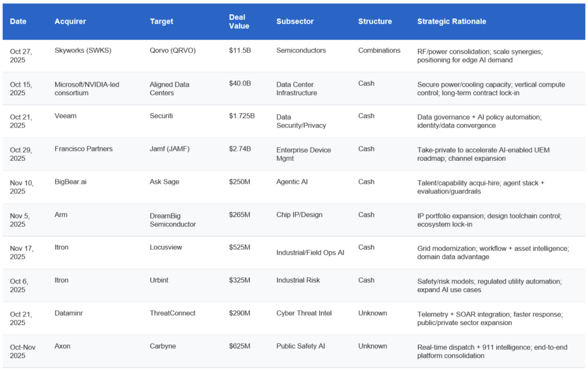
Task: Click the Aligned Data Centers target
Action: coord(169,88)
